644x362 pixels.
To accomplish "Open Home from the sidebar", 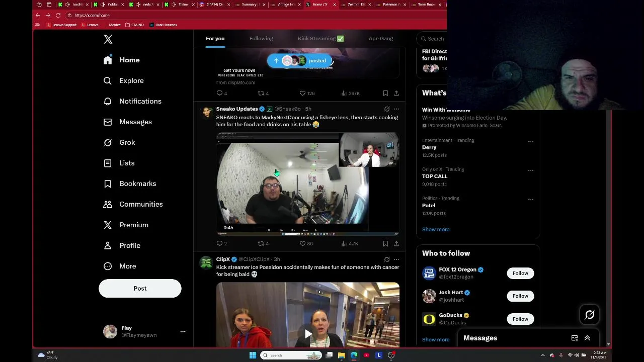I will pos(121,60).
